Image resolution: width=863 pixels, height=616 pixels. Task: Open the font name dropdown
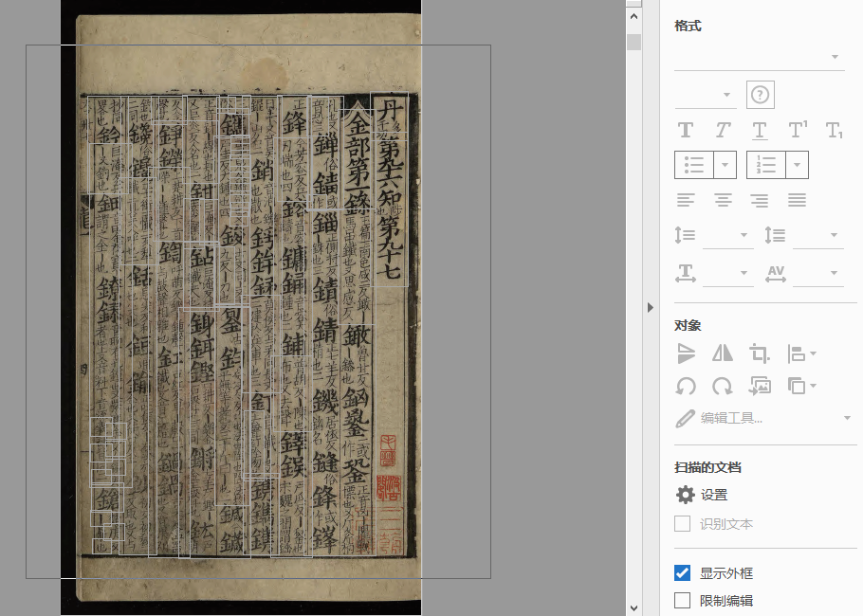835,57
